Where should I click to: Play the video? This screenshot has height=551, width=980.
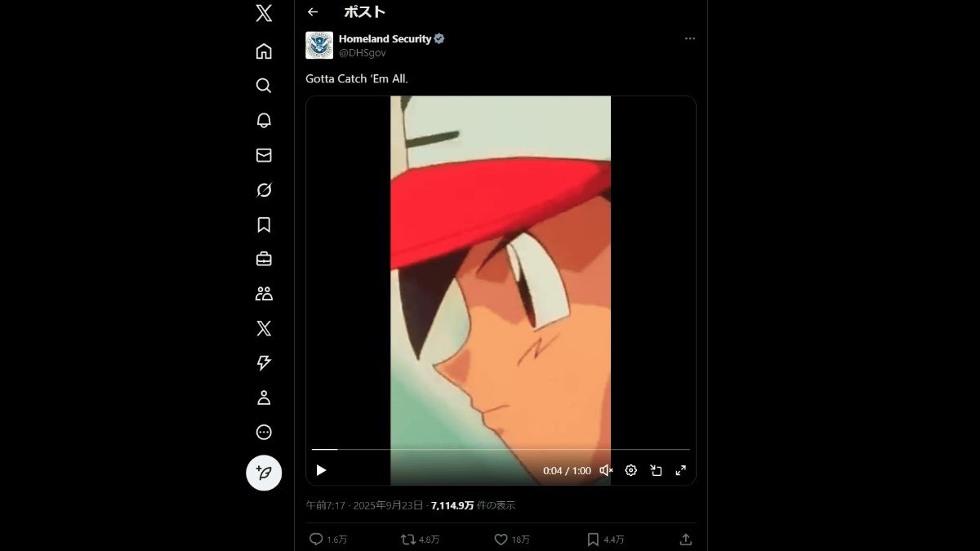tap(321, 470)
